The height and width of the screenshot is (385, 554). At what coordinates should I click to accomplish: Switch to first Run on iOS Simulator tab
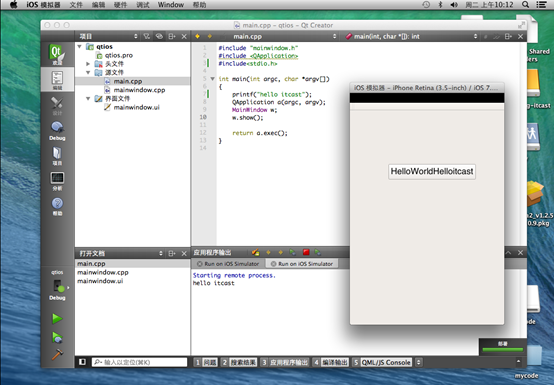228,264
